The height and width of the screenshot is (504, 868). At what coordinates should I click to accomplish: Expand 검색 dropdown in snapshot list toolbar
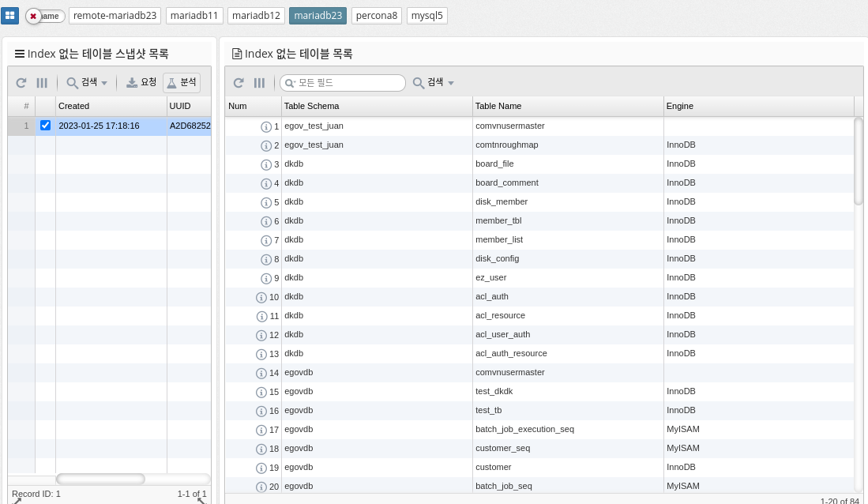coord(87,83)
